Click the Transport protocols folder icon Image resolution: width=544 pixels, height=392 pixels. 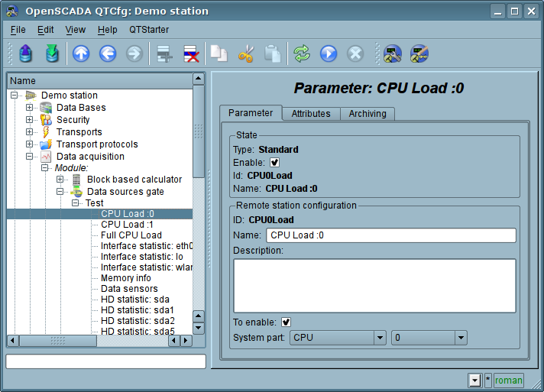(x=46, y=144)
